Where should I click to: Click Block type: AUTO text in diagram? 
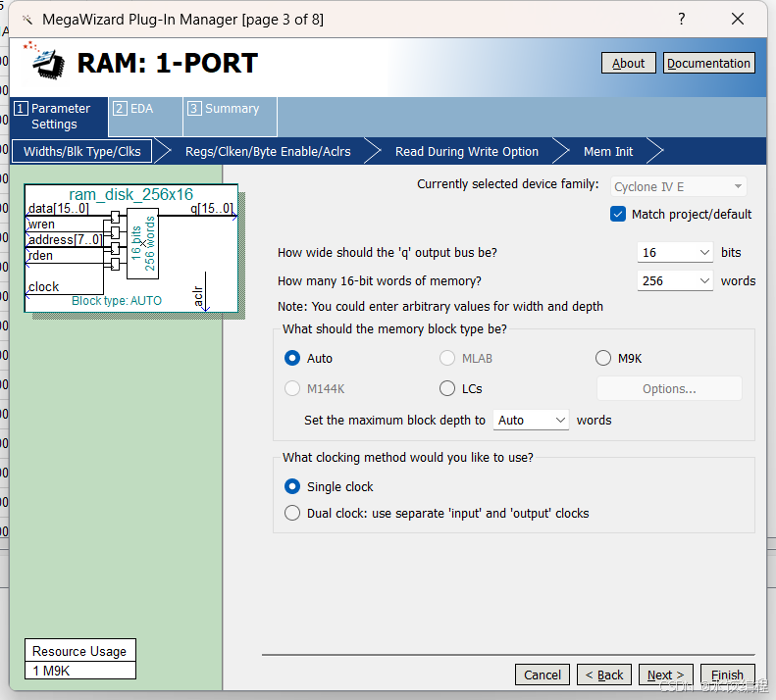click(117, 301)
